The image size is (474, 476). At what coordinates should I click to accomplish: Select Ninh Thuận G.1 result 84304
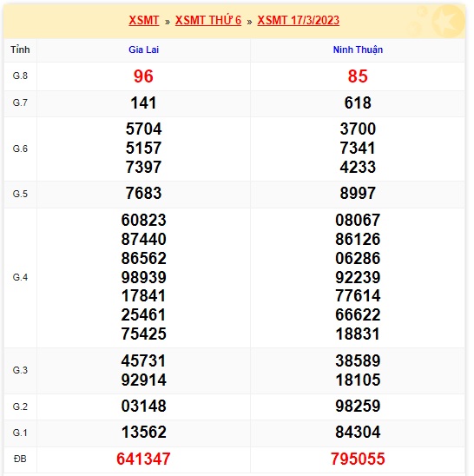(358, 433)
